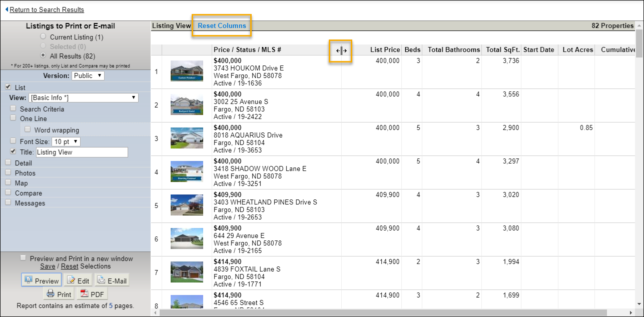Screen dimensions: 644x317
Task: Check the Photos report option
Action: 8,172
